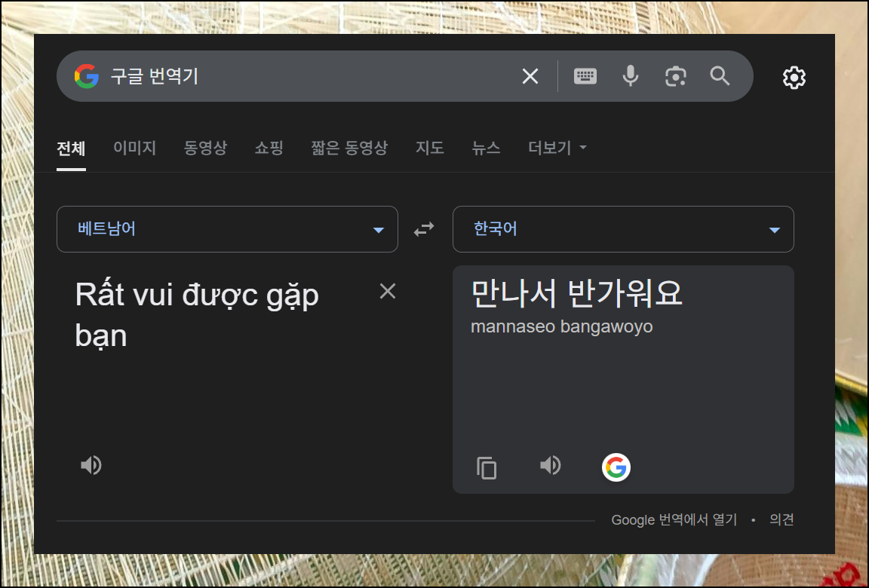Viewport: 869px width, 588px height.
Task: Listen to the Korean translation
Action: click(x=551, y=465)
